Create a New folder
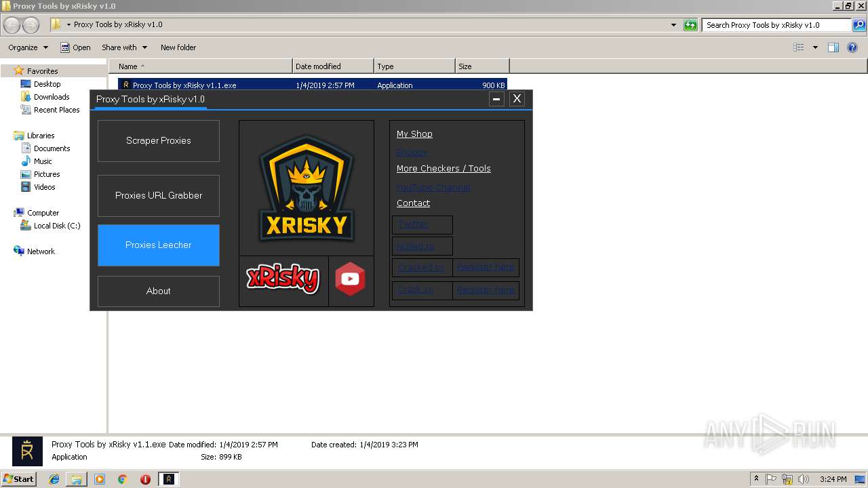Screen dimensions: 868x488 (x=178, y=47)
